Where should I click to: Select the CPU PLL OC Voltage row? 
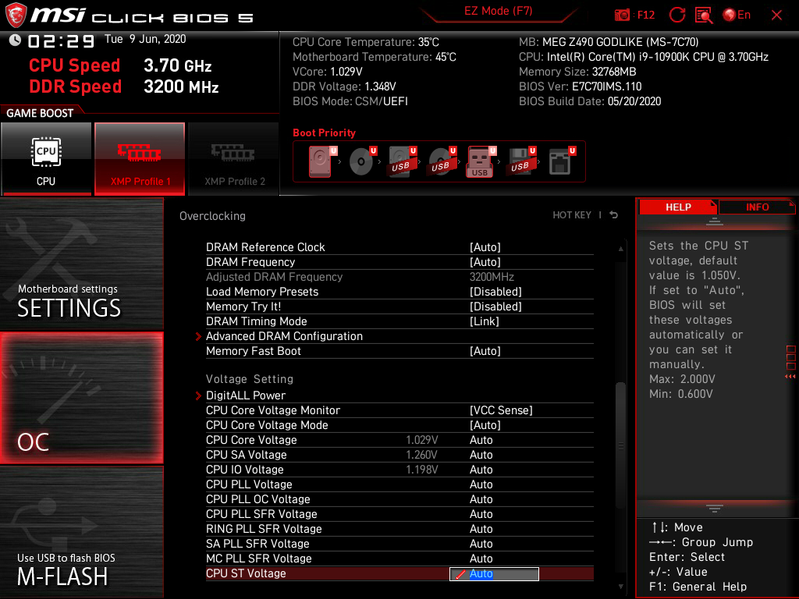[x=400, y=499]
